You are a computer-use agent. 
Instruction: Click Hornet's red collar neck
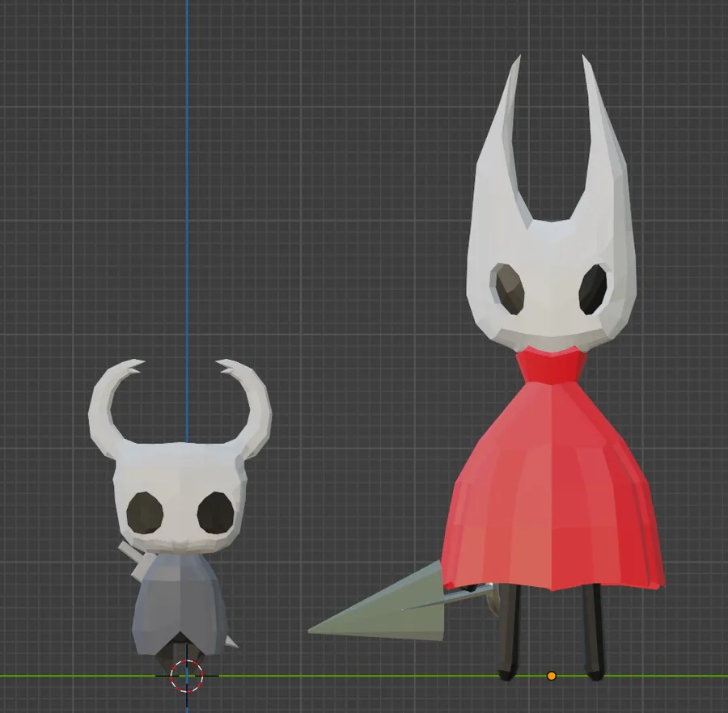click(552, 367)
